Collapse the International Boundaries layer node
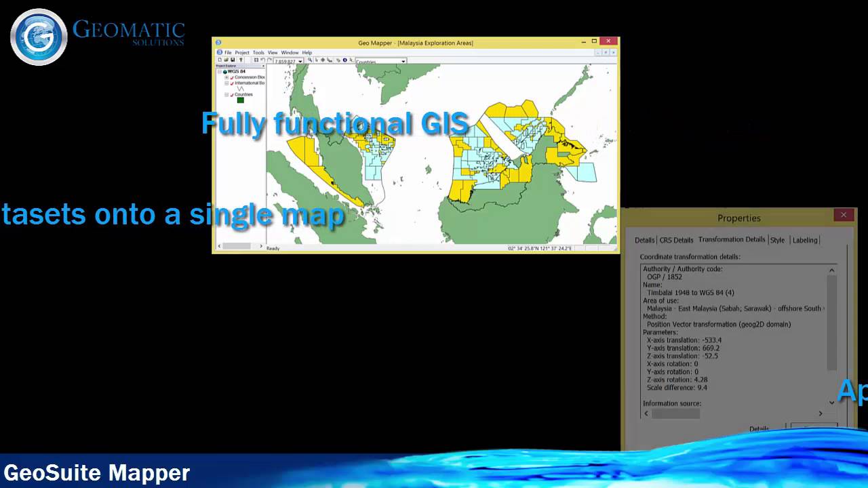The width and height of the screenshot is (868, 488). (x=226, y=83)
